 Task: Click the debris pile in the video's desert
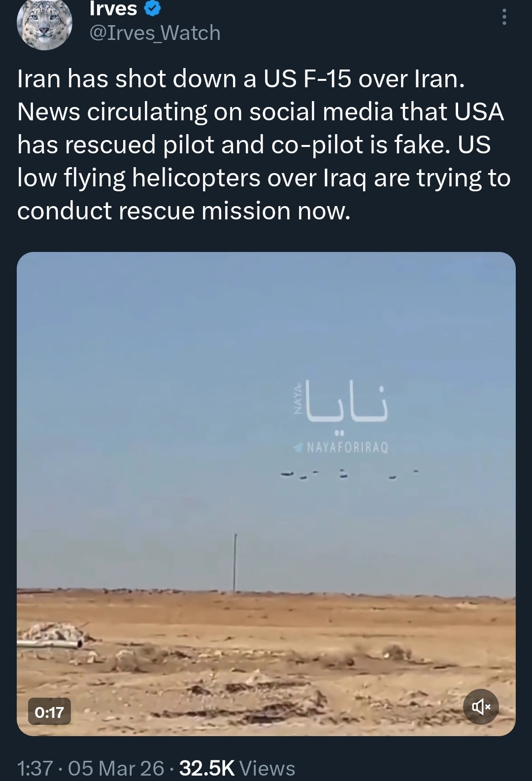(x=52, y=635)
